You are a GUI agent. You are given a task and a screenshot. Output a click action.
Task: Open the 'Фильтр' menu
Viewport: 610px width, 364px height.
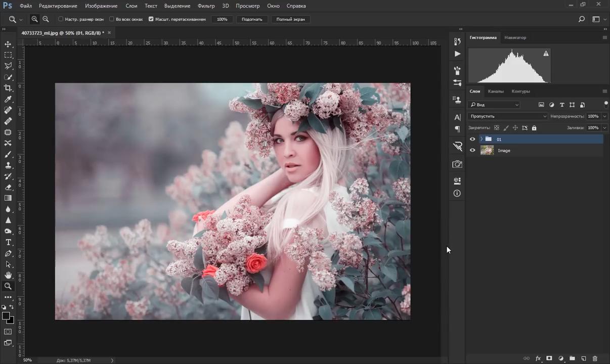click(x=206, y=6)
